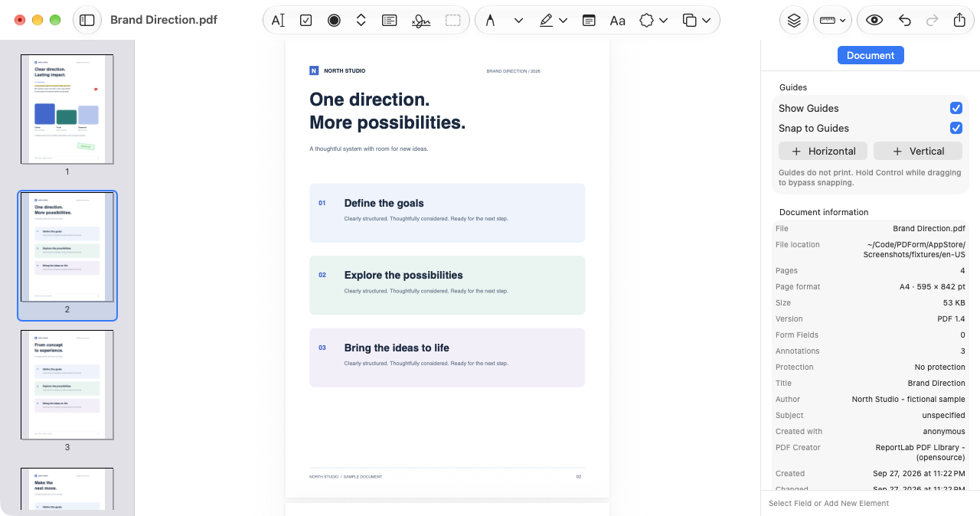The width and height of the screenshot is (980, 516).
Task: Add a Horizontal guide
Action: point(823,151)
